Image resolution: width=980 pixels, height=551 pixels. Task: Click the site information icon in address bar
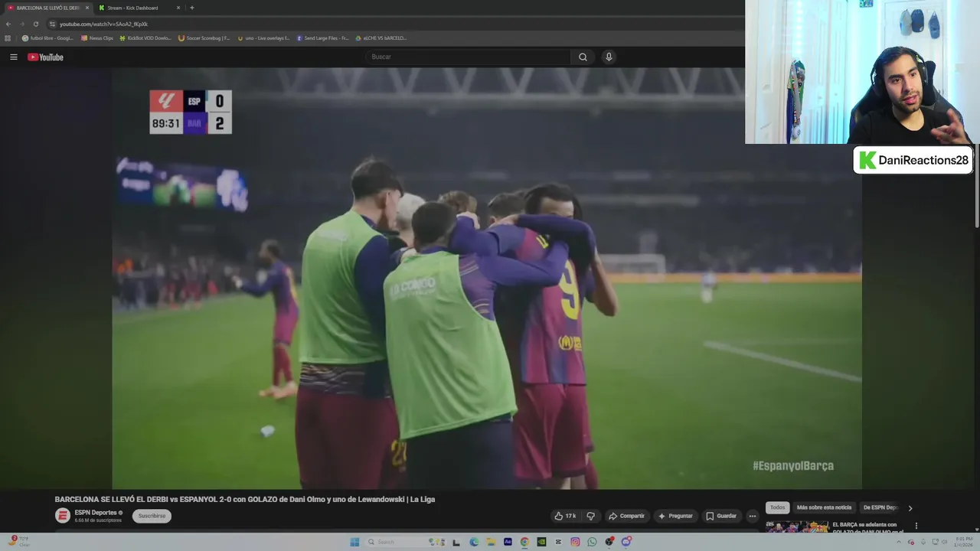click(x=52, y=24)
